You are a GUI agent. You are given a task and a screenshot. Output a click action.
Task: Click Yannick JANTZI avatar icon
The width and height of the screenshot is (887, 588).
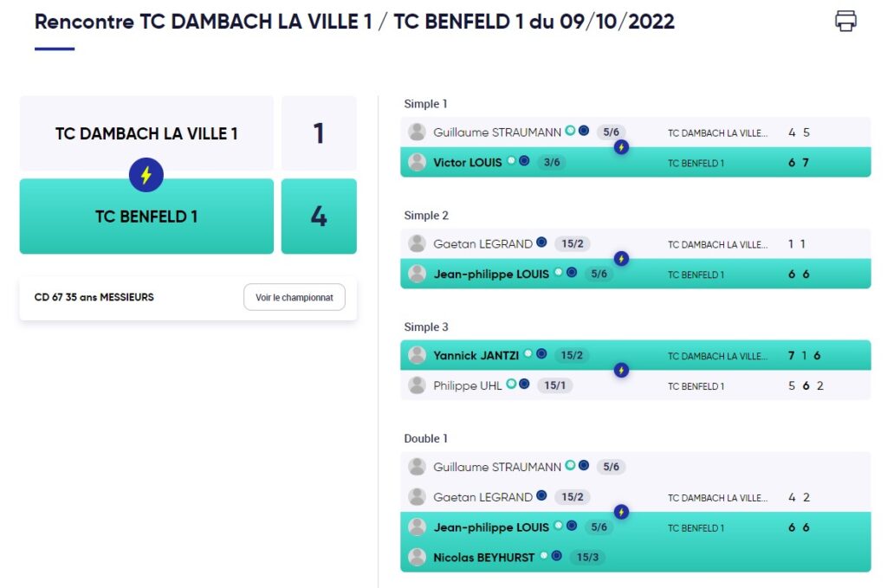(x=417, y=355)
